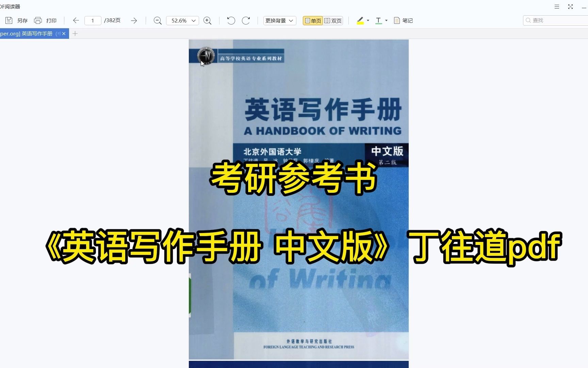Open the hamburger menu in title bar
588x368 pixels.
click(x=557, y=6)
